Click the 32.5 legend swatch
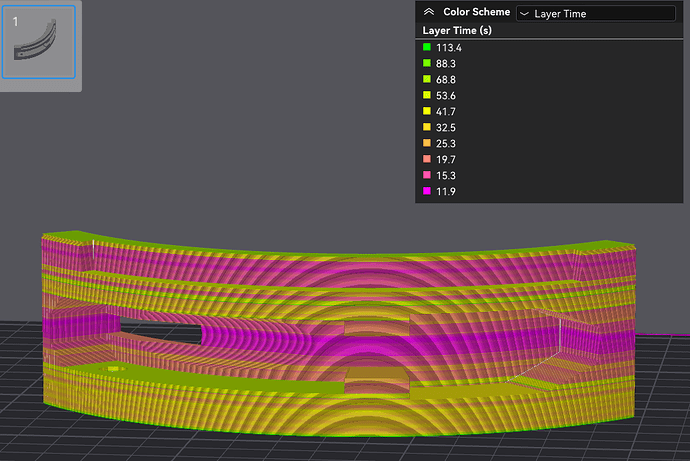This screenshot has width=690, height=461. tap(427, 127)
